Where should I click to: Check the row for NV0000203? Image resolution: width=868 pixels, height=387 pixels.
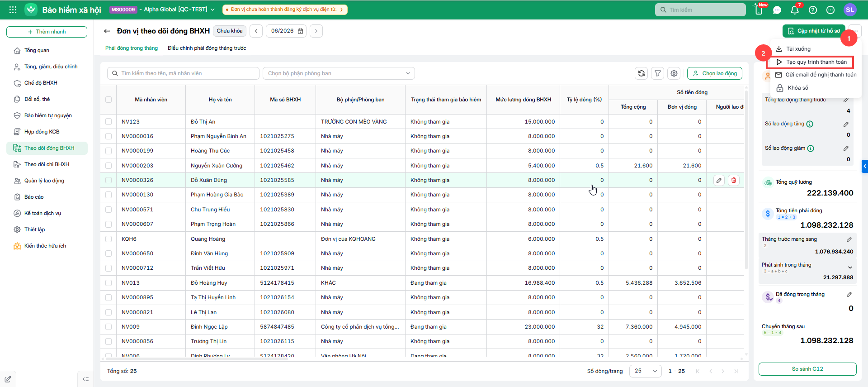pyautogui.click(x=108, y=166)
